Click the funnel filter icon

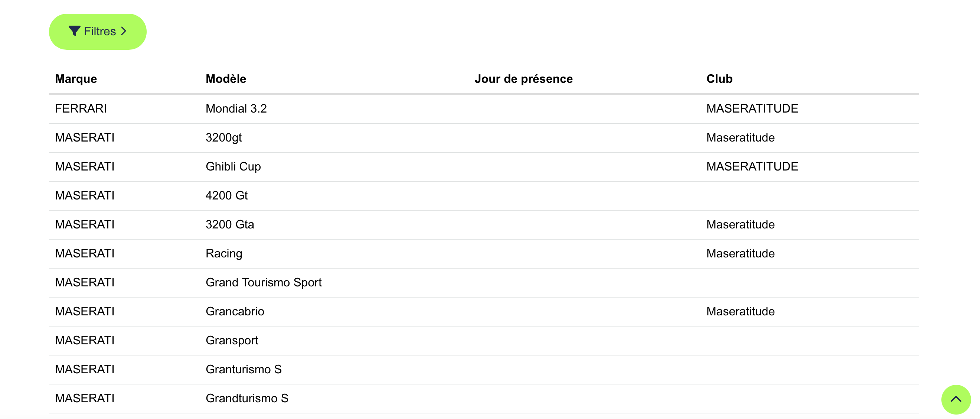[x=74, y=31]
